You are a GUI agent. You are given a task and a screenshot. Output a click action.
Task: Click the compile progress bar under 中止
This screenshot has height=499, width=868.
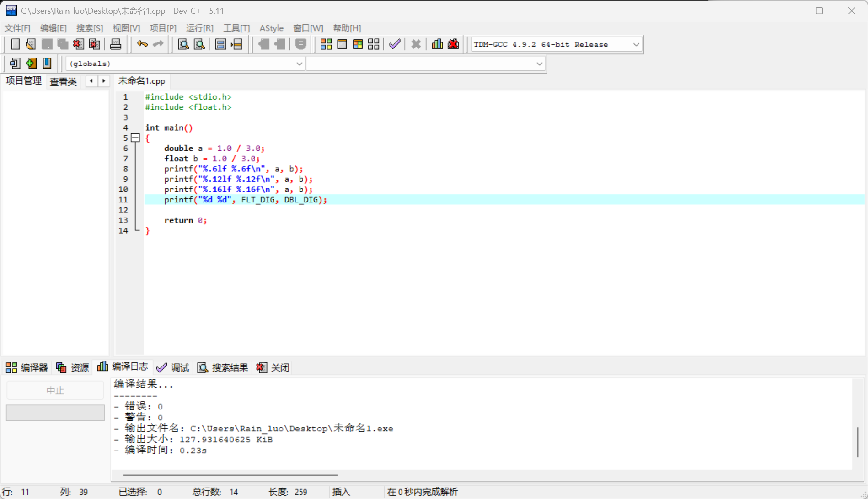(55, 413)
